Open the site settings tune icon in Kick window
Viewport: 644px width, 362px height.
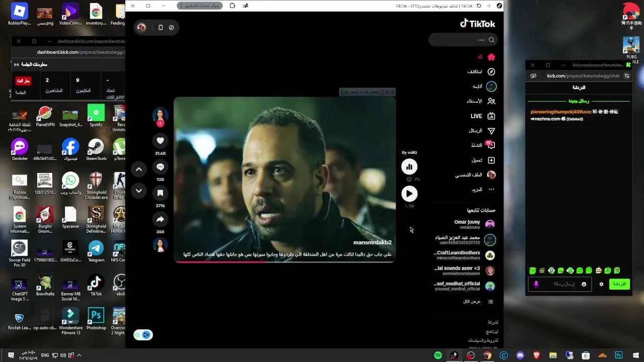pos(626,76)
